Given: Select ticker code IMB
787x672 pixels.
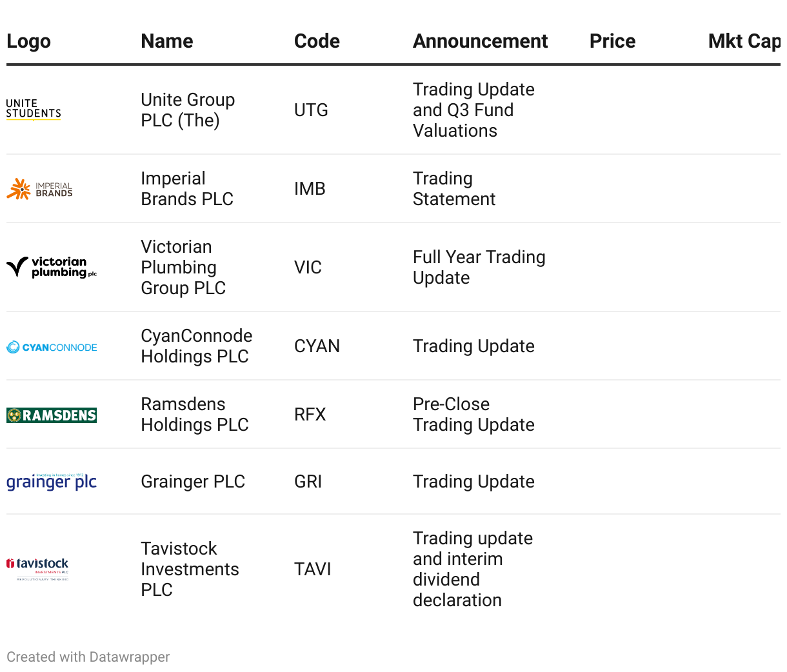Looking at the screenshot, I should [310, 189].
